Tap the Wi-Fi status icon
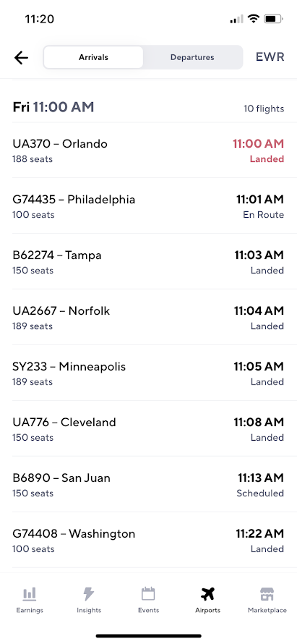297x644 pixels. pos(254,19)
